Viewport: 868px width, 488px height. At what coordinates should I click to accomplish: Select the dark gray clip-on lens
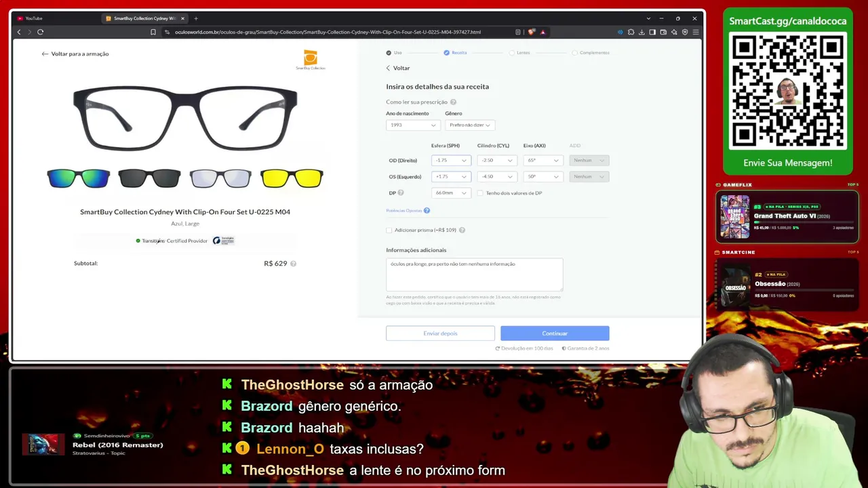pos(150,178)
